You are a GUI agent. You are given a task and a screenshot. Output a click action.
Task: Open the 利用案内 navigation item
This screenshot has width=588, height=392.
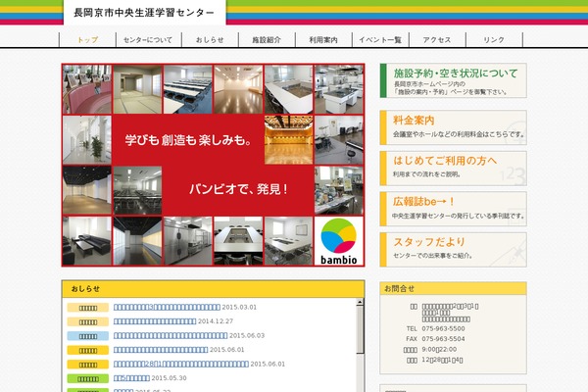click(x=323, y=40)
